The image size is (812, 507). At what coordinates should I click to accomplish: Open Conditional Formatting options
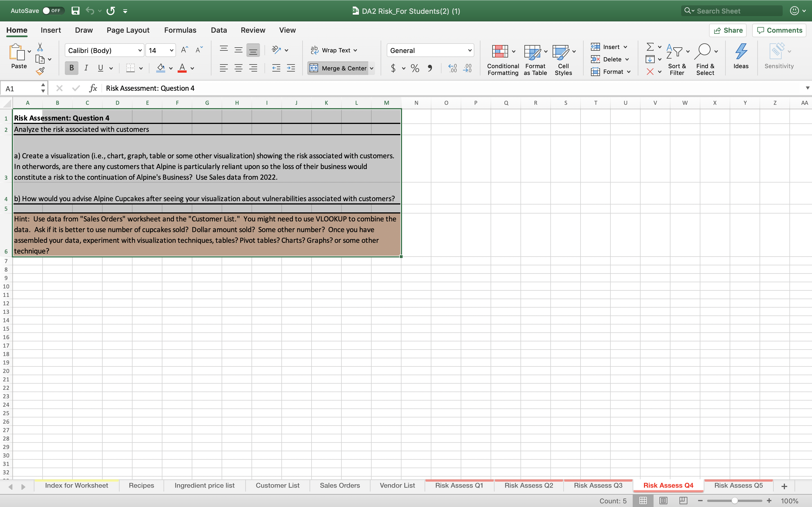click(502, 59)
